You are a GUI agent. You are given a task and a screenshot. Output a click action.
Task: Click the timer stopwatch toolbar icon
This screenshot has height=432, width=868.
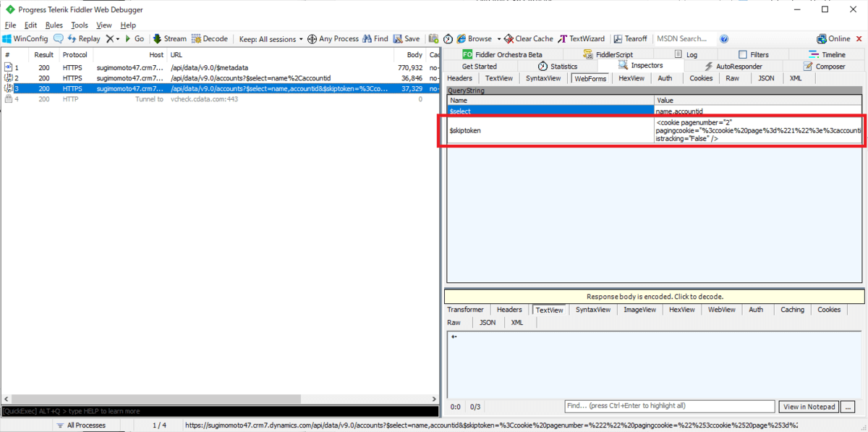coord(448,39)
